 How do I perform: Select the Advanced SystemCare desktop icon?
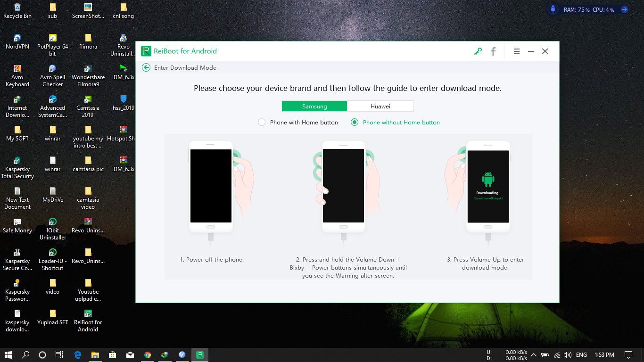coord(52,106)
